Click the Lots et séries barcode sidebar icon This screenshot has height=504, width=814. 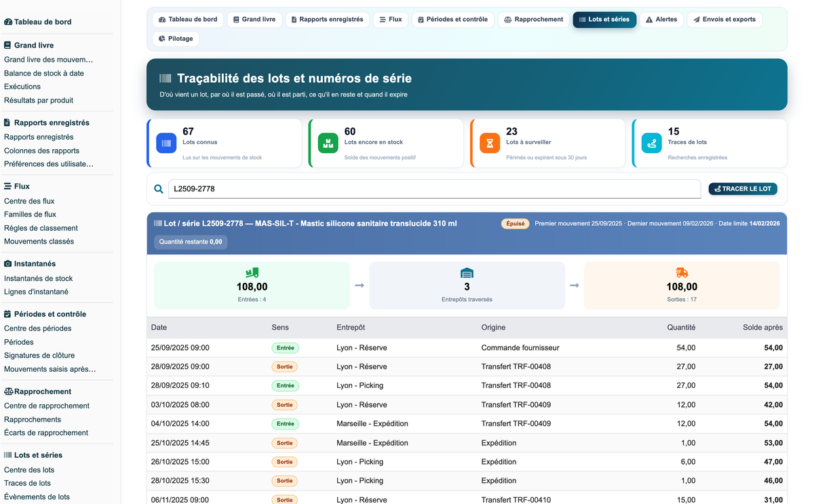[7, 455]
